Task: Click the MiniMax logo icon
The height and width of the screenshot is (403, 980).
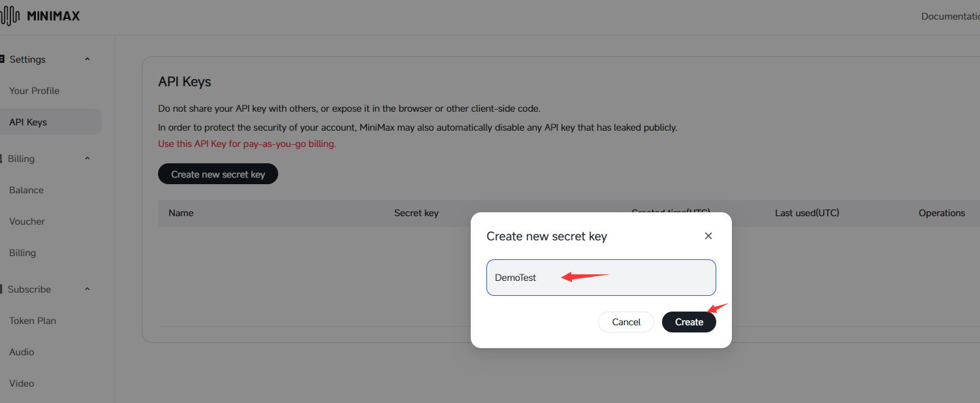Action: point(10,16)
